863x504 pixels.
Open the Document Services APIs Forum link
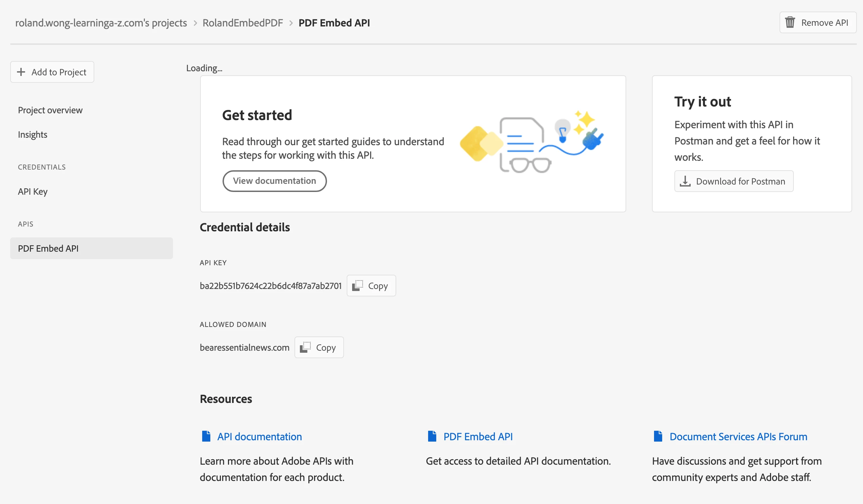pos(739,437)
